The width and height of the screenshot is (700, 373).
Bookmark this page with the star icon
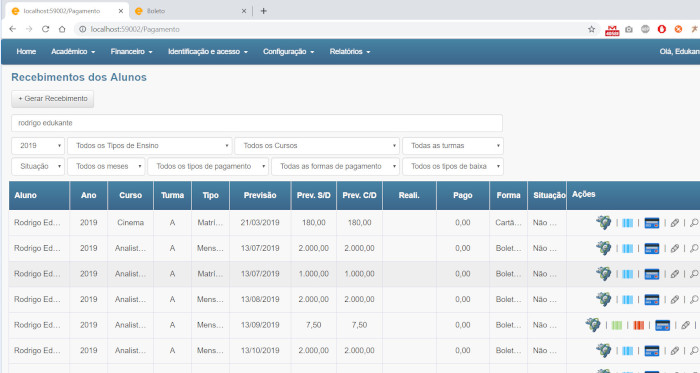click(591, 29)
